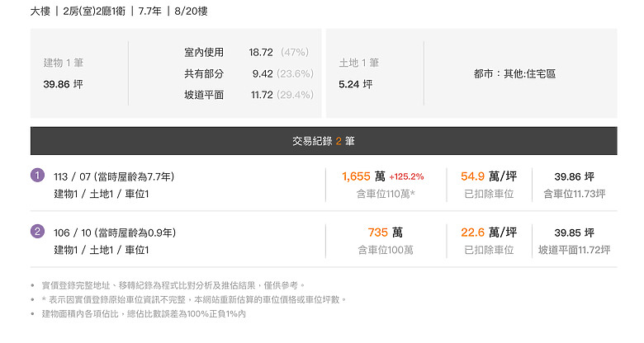Click purple circle badge number 2
Viewport: 644px width, 343px height.
click(37, 232)
